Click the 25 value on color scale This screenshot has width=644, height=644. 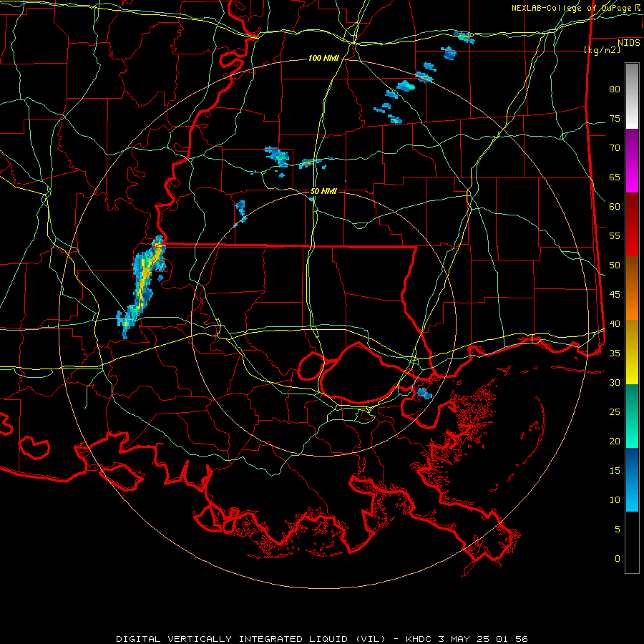point(615,412)
